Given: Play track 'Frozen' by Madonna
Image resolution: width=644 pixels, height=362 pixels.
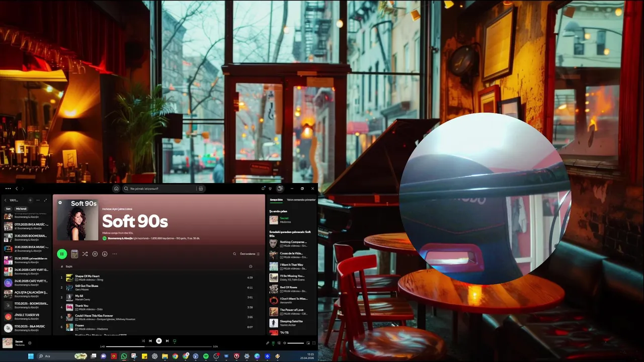Looking at the screenshot, I should [159, 327].
